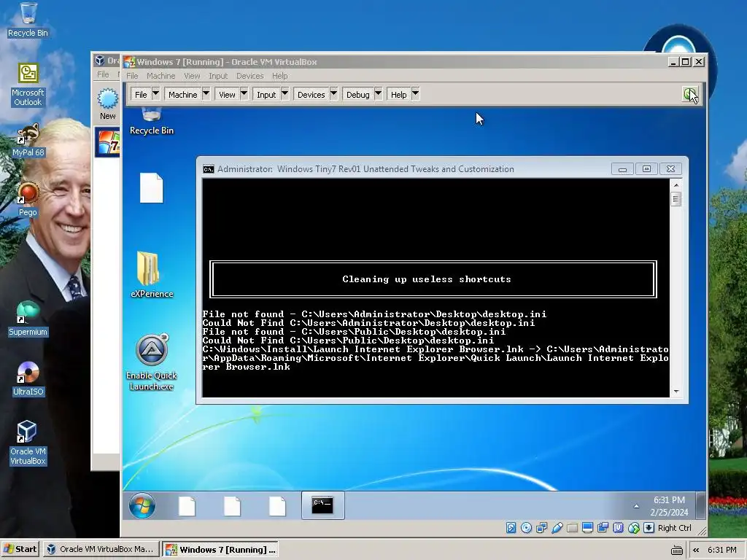Click the Machine button in the mini toolbar
Screen dimensions: 747x560
(x=183, y=94)
